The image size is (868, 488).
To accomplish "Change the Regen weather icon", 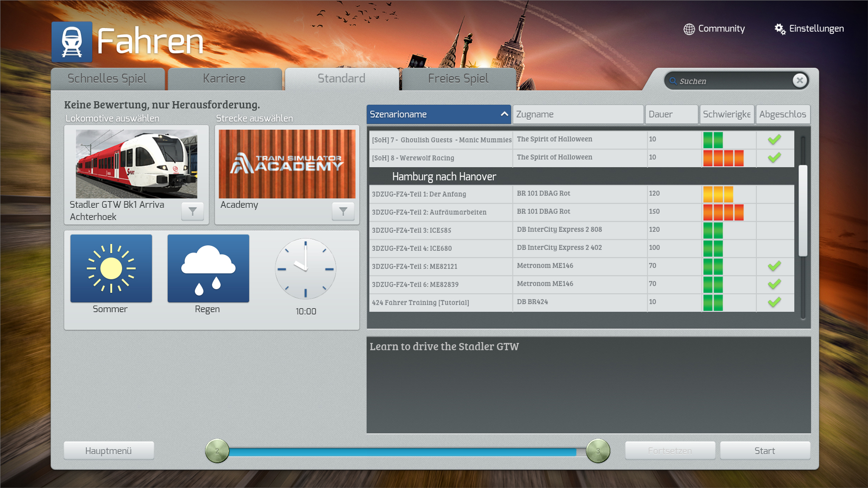I will click(208, 268).
